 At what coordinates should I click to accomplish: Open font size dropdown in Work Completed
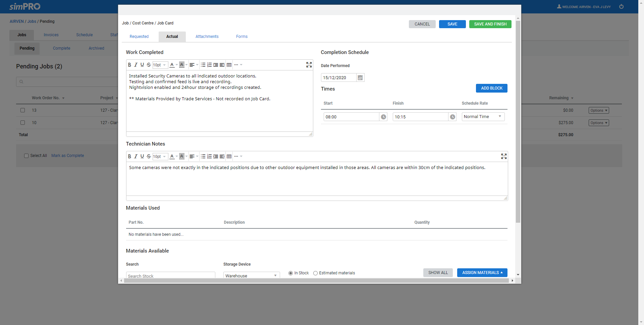pos(160,65)
